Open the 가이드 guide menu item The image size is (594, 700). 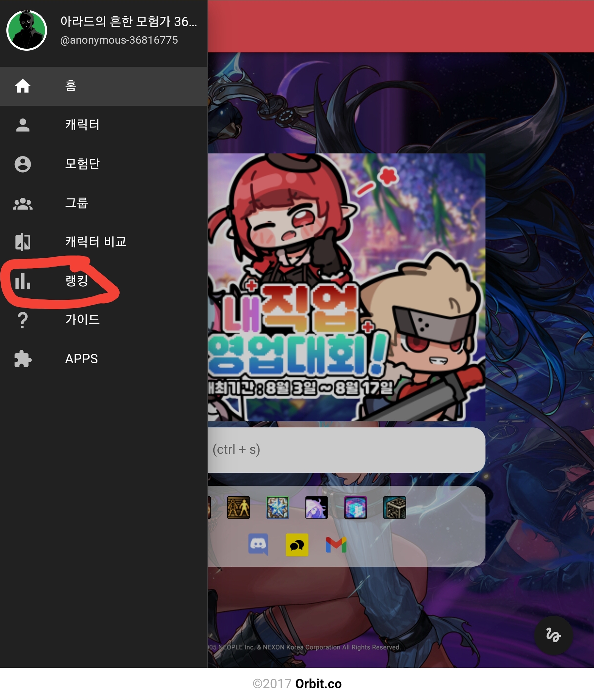click(104, 320)
